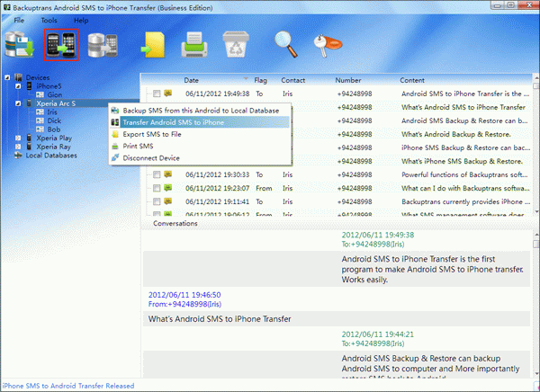The height and width of the screenshot is (392, 540).
Task: Click the Date column header
Action: tap(191, 80)
